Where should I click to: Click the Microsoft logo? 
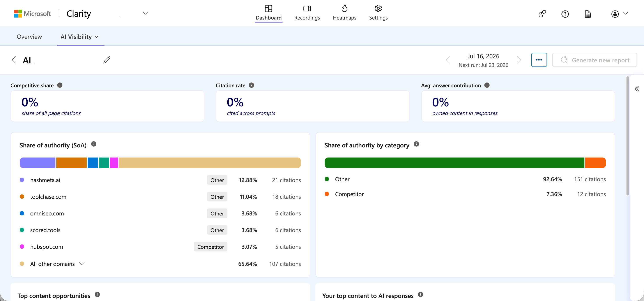coord(32,14)
